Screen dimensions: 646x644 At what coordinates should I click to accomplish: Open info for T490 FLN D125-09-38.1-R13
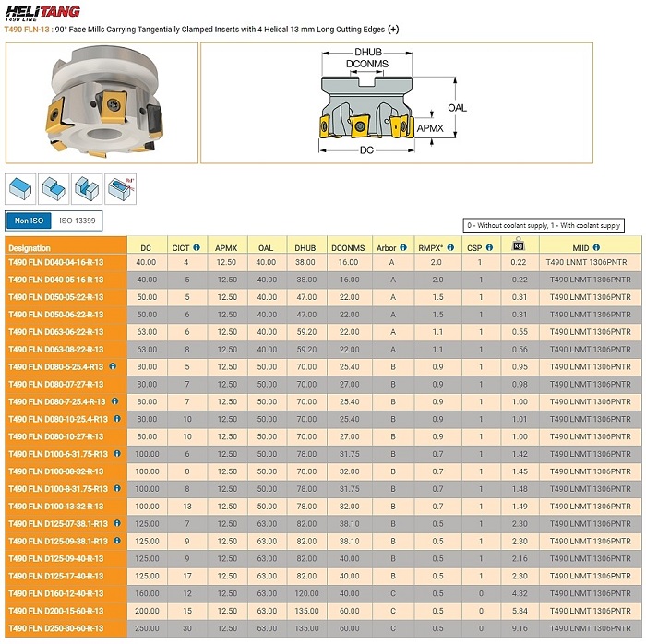click(x=117, y=541)
